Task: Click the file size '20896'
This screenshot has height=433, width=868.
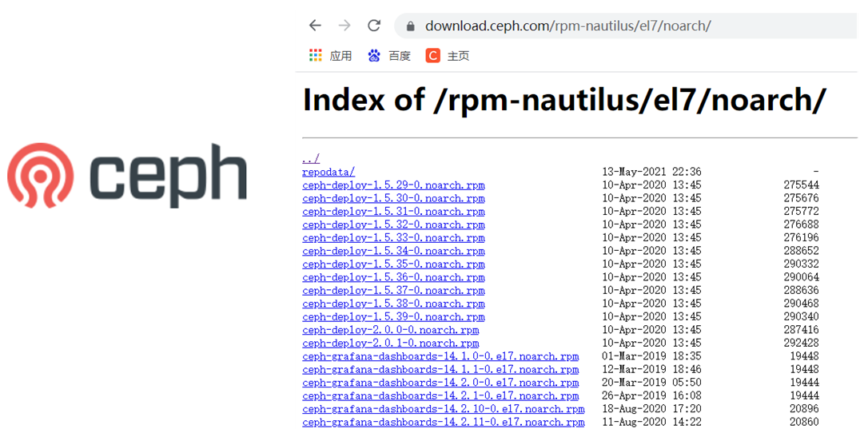Action: [x=804, y=409]
